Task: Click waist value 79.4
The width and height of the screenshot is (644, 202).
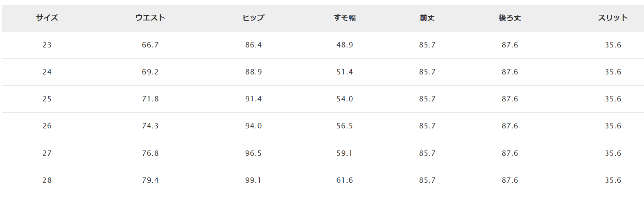Action: [x=150, y=180]
